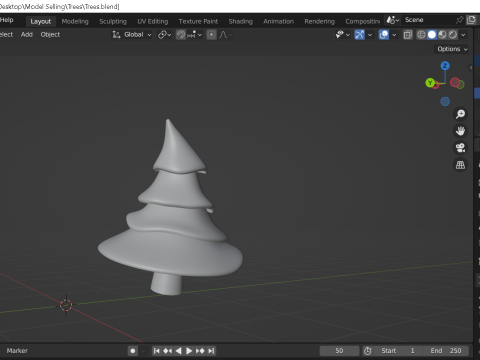Click the 3D cursor in viewport
The height and width of the screenshot is (360, 480).
point(66,305)
